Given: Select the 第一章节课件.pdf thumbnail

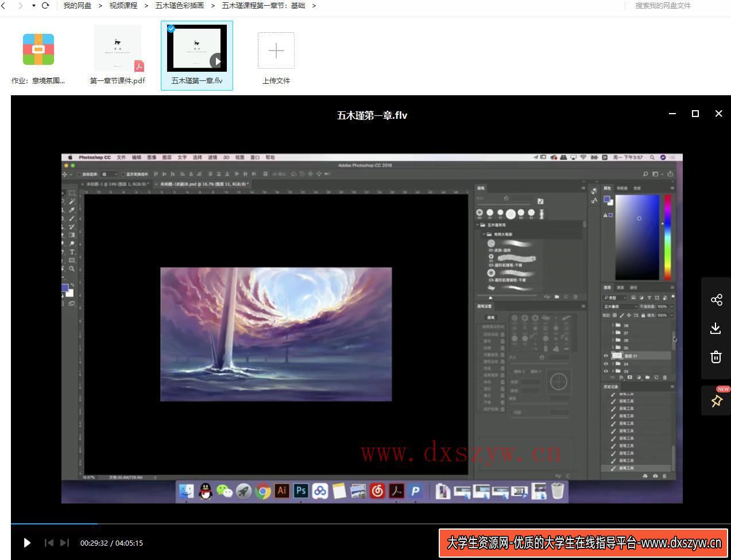Looking at the screenshot, I should point(118,49).
